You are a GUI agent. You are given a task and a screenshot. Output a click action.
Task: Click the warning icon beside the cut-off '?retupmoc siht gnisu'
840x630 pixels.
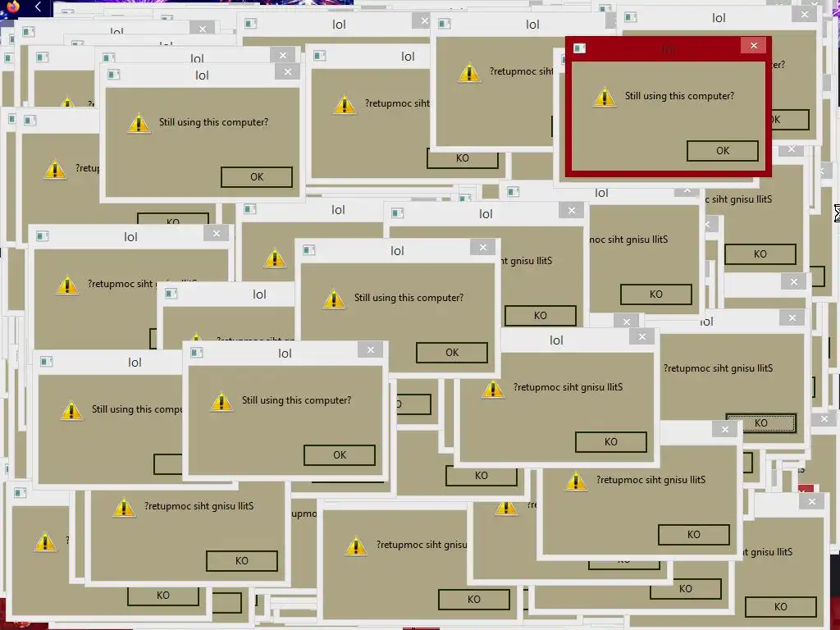pos(356,546)
